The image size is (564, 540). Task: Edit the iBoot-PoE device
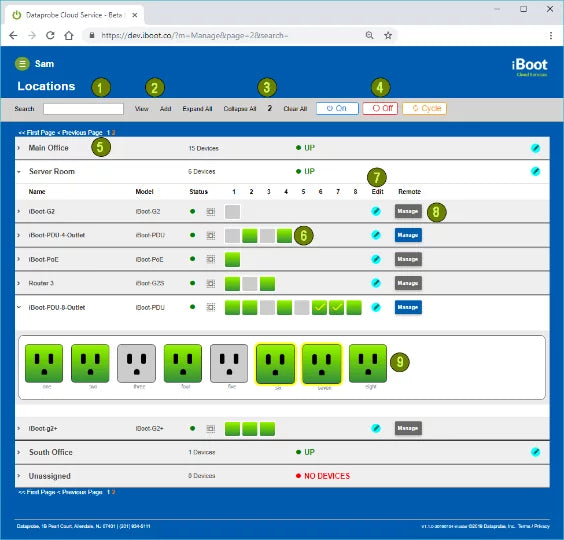click(376, 259)
